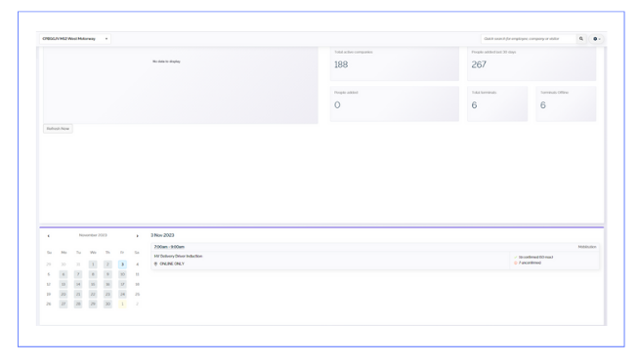Click the ONLINE ONLY location pin icon

155,263
